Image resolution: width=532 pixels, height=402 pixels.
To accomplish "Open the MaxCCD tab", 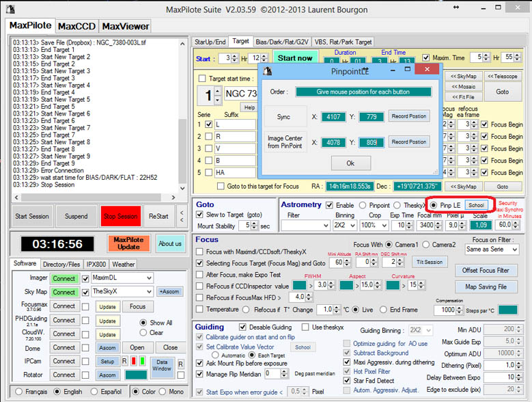I will [x=76, y=26].
